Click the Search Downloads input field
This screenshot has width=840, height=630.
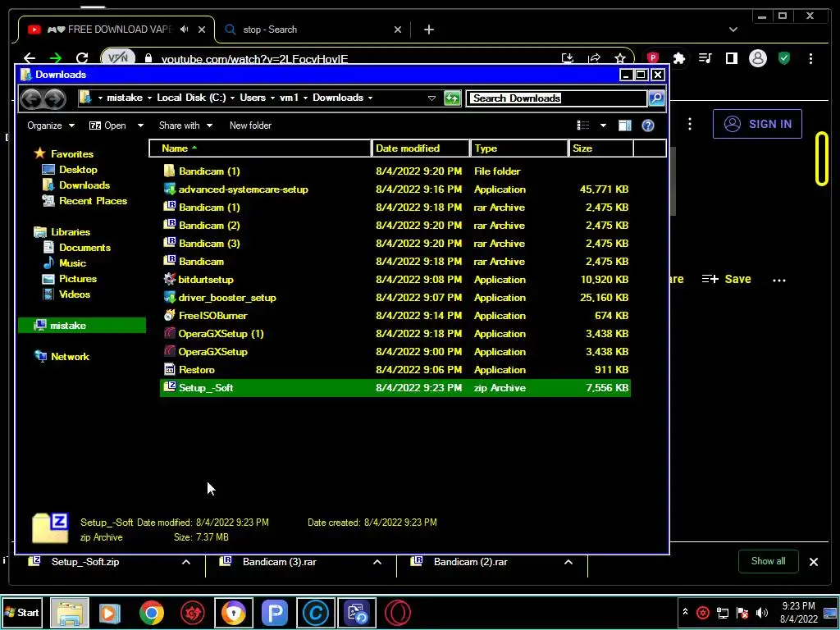click(x=557, y=98)
